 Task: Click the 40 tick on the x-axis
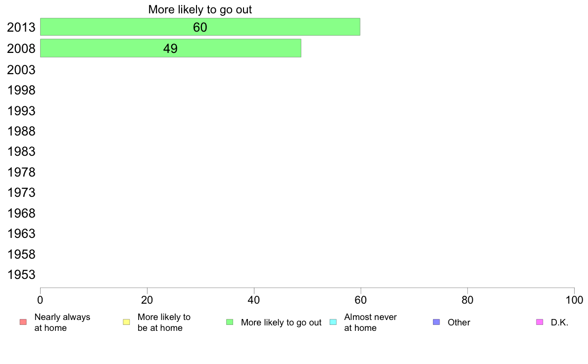[x=254, y=300]
